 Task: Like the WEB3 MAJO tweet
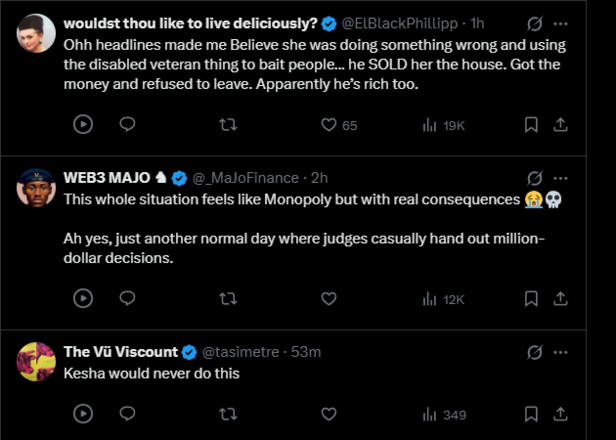(328, 298)
